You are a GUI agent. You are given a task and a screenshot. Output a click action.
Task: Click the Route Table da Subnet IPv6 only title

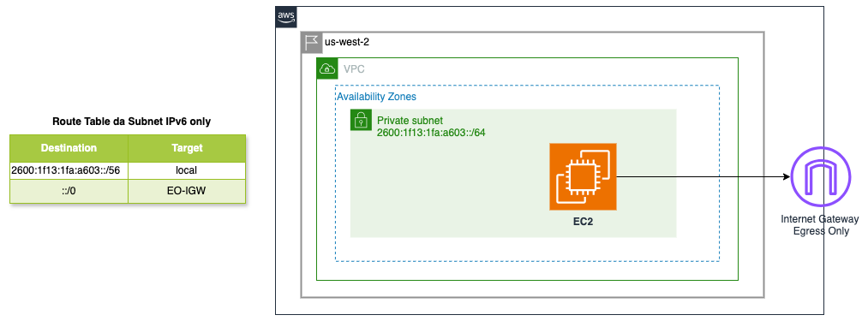[x=131, y=122]
